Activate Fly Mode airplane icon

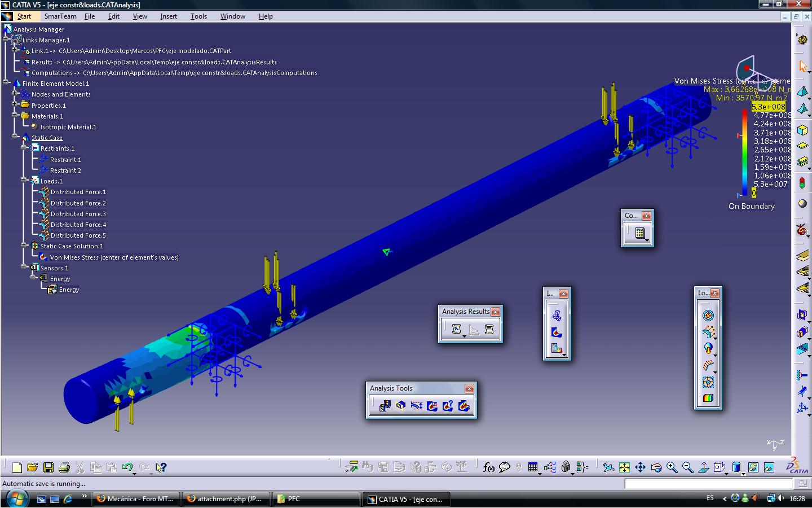(x=608, y=467)
